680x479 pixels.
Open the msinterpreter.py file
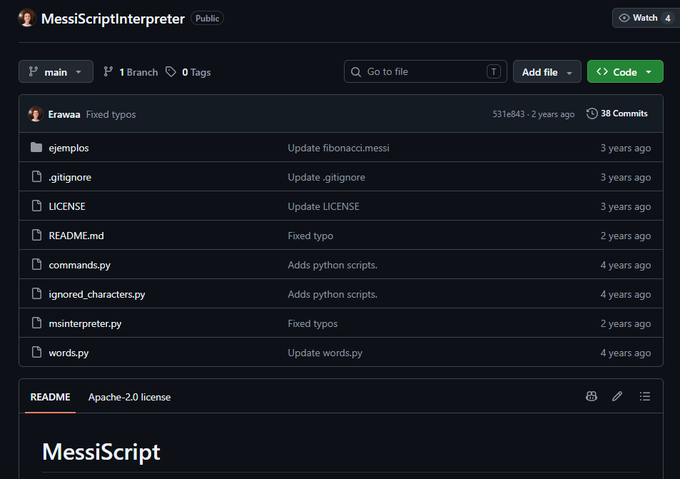click(85, 323)
